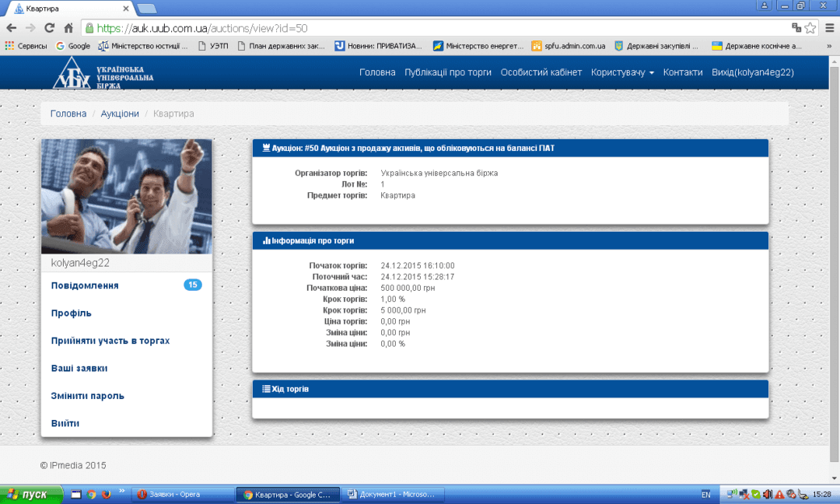Click the browser back arrow
Image resolution: width=840 pixels, height=504 pixels.
(x=11, y=28)
